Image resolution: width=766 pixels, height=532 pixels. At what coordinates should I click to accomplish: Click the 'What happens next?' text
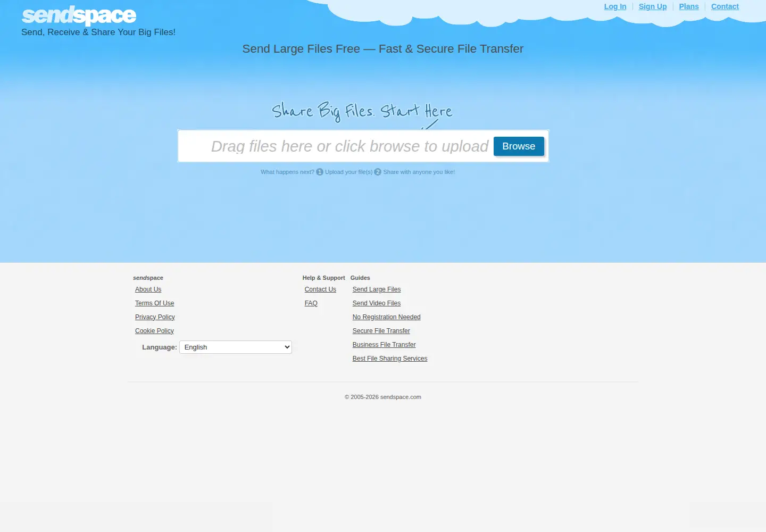coord(287,172)
